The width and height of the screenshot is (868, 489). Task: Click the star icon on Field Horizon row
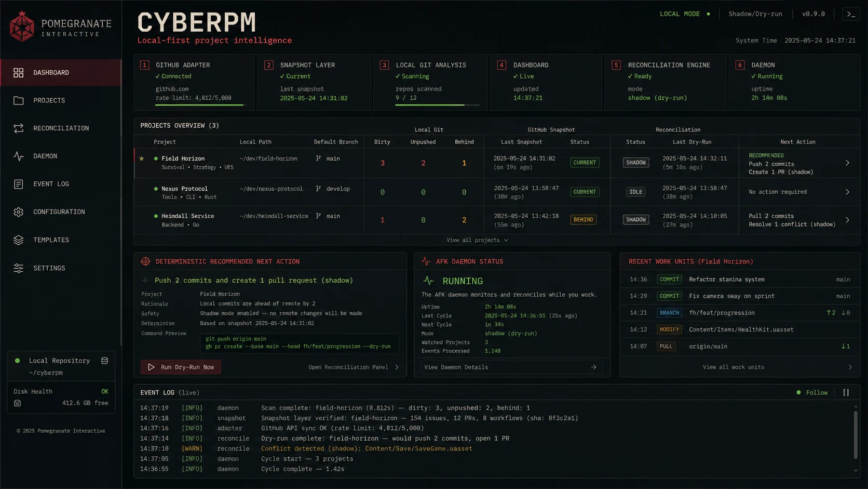142,158
